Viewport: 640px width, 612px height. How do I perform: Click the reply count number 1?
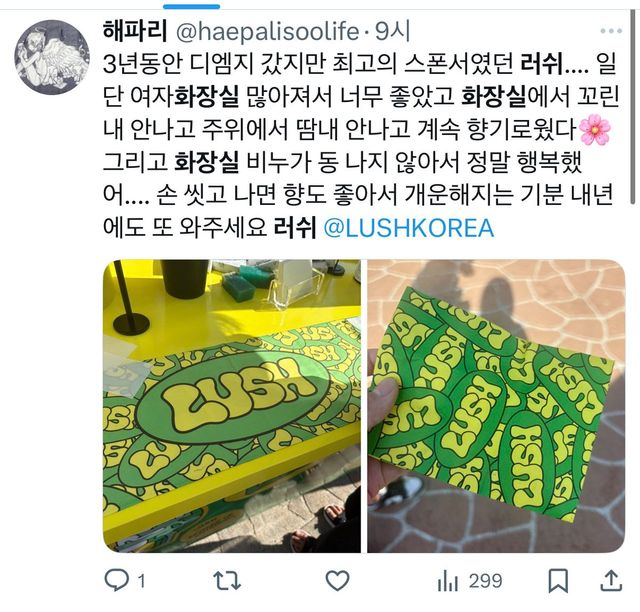[142, 581]
